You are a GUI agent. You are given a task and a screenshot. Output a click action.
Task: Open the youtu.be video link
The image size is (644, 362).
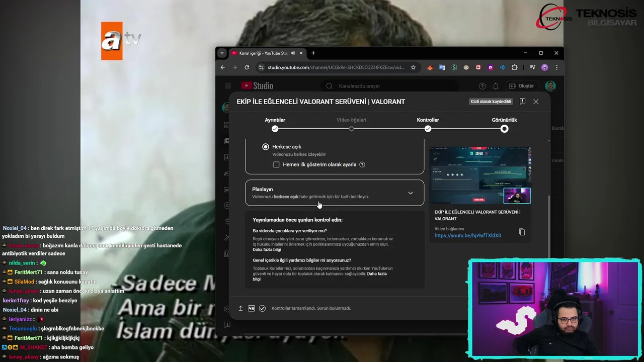(468, 235)
